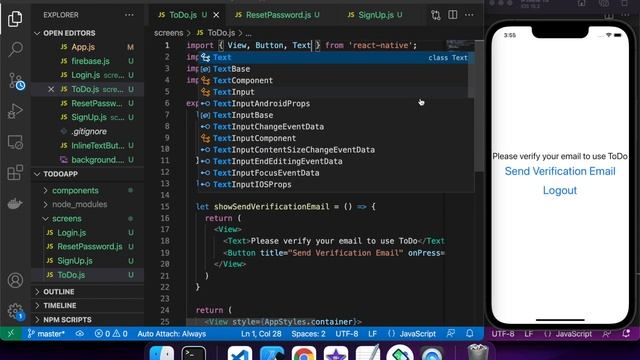
Task: Select TextComponent autocomplete suggestion
Action: (334, 80)
